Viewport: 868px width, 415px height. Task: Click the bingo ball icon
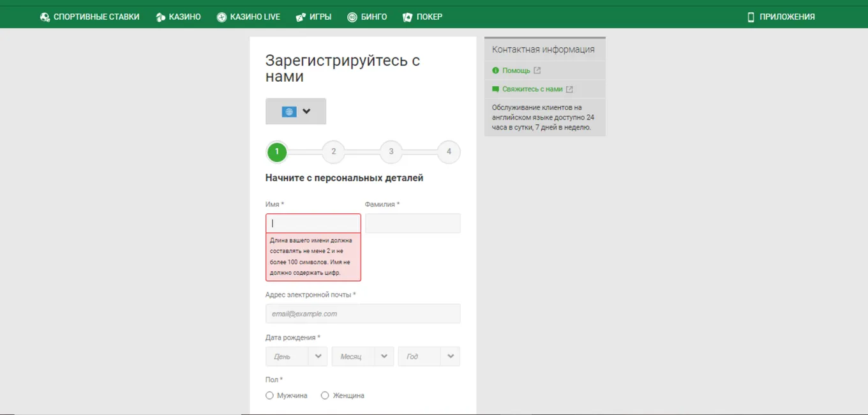pos(352,17)
